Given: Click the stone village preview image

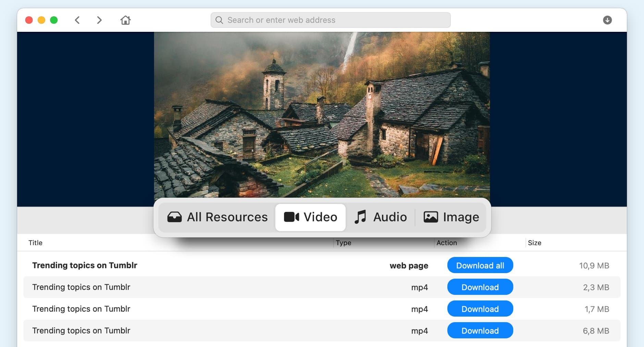Looking at the screenshot, I should click(322, 115).
